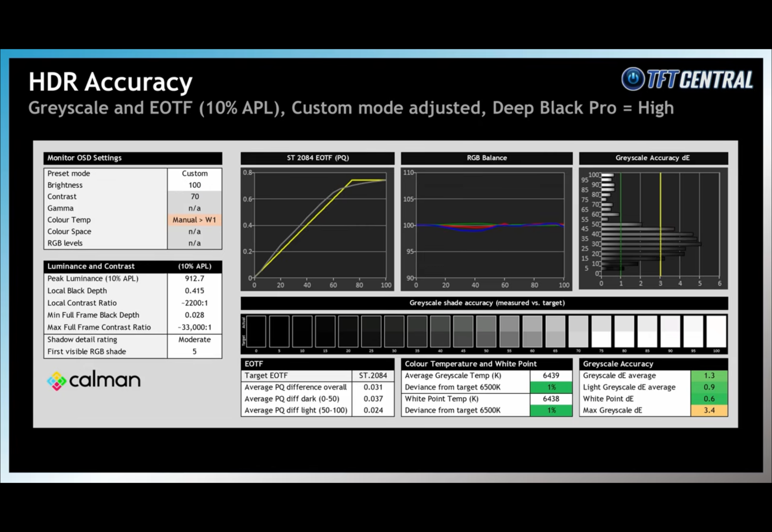Click the HDR Accuracy title
772x532 pixels.
pos(110,82)
